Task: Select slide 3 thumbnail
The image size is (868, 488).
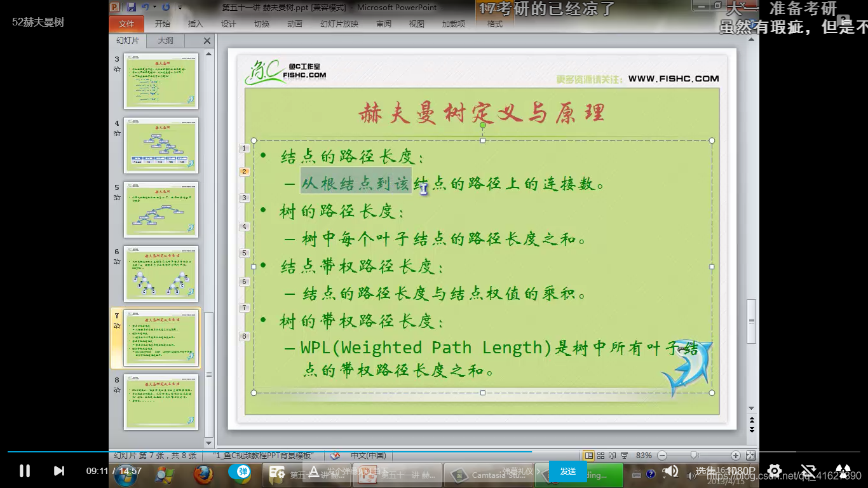Action: [161, 81]
